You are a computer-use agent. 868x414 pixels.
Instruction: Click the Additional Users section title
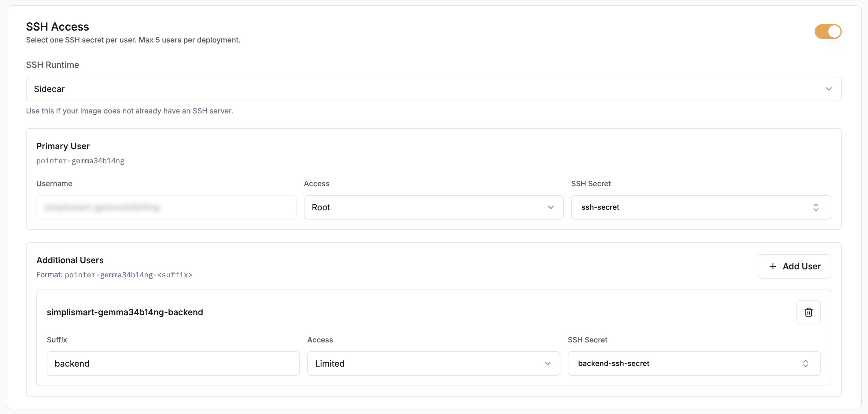click(x=70, y=260)
